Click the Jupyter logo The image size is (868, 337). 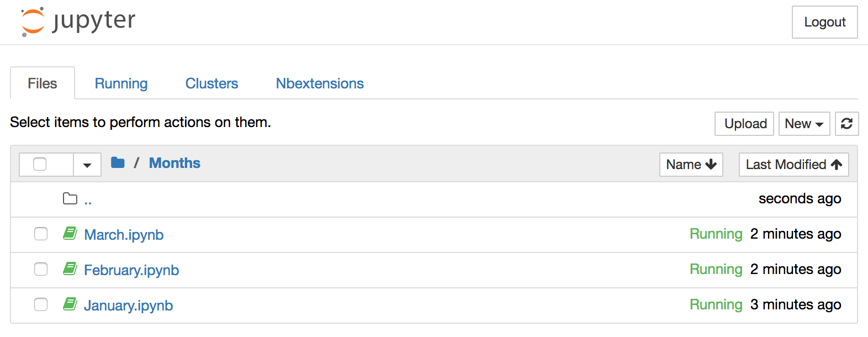(x=77, y=21)
